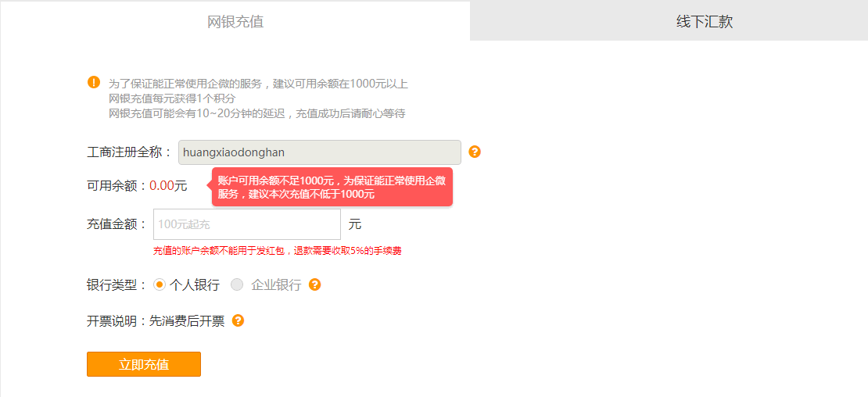
Task: Click the 0.00 available balance amount
Action: click(x=162, y=186)
